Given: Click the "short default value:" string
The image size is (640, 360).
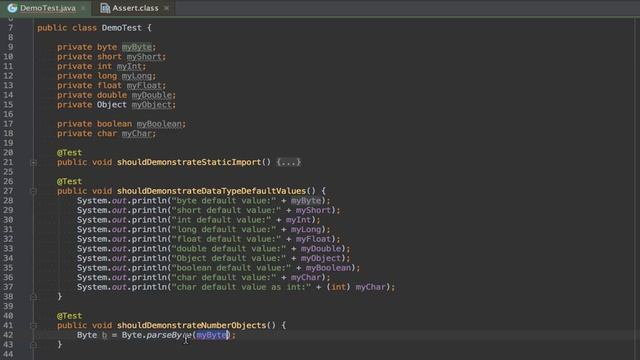Looking at the screenshot, I should point(227,210).
